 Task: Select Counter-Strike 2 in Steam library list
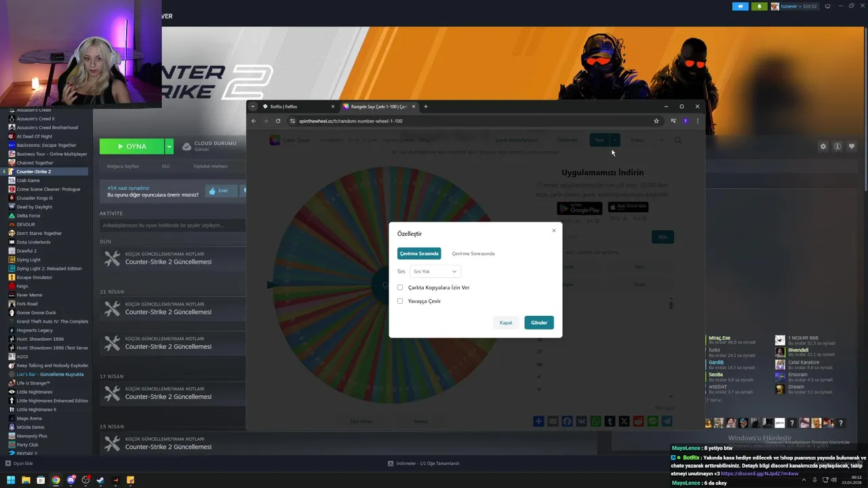[x=44, y=171]
